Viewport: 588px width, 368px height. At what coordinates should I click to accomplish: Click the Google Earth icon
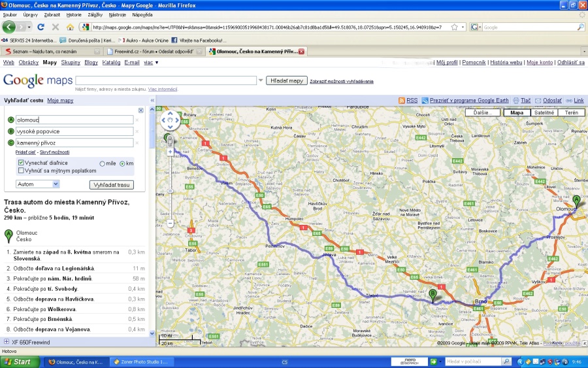(x=425, y=101)
